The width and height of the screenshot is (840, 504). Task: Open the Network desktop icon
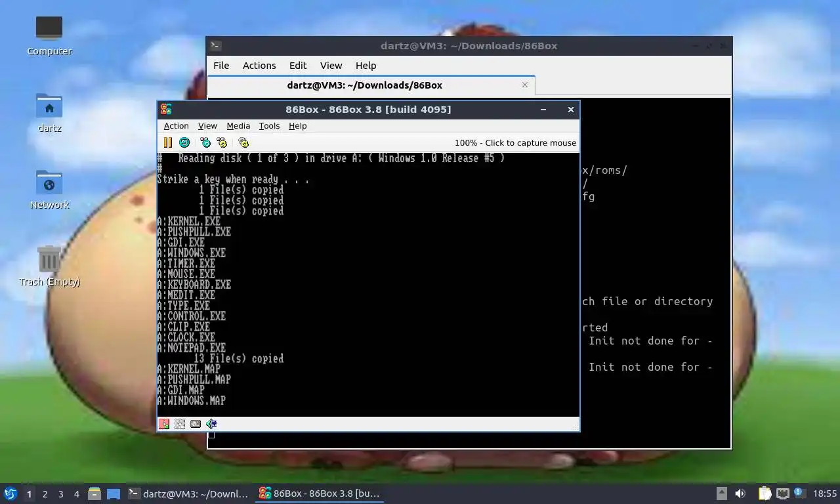pos(49,189)
